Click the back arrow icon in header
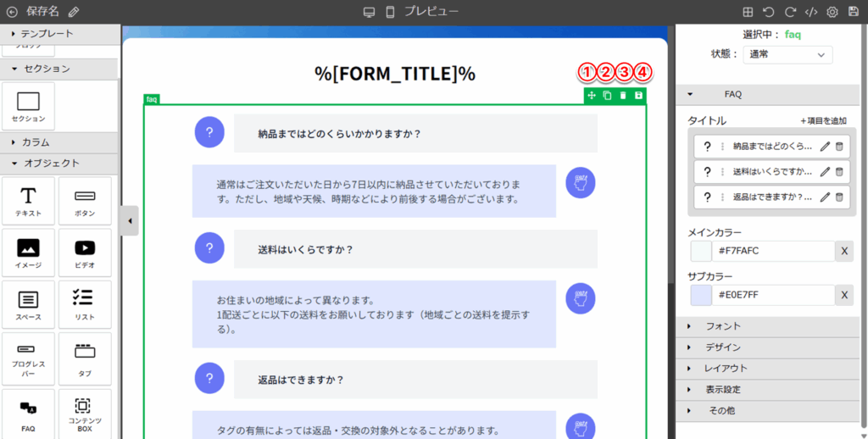 click(12, 12)
